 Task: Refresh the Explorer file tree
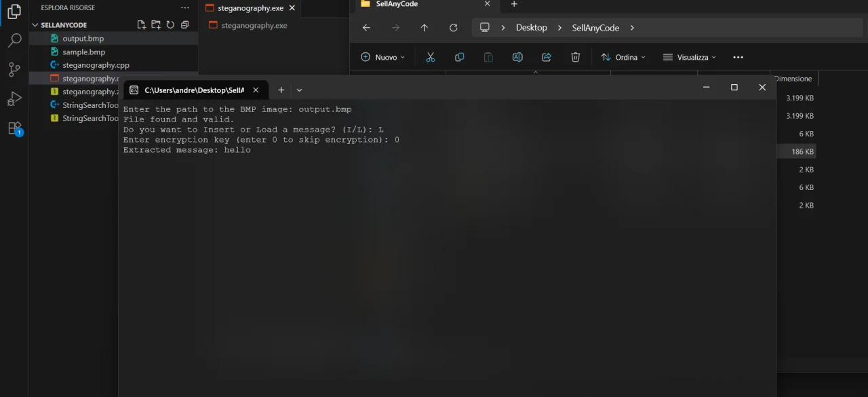pos(170,25)
